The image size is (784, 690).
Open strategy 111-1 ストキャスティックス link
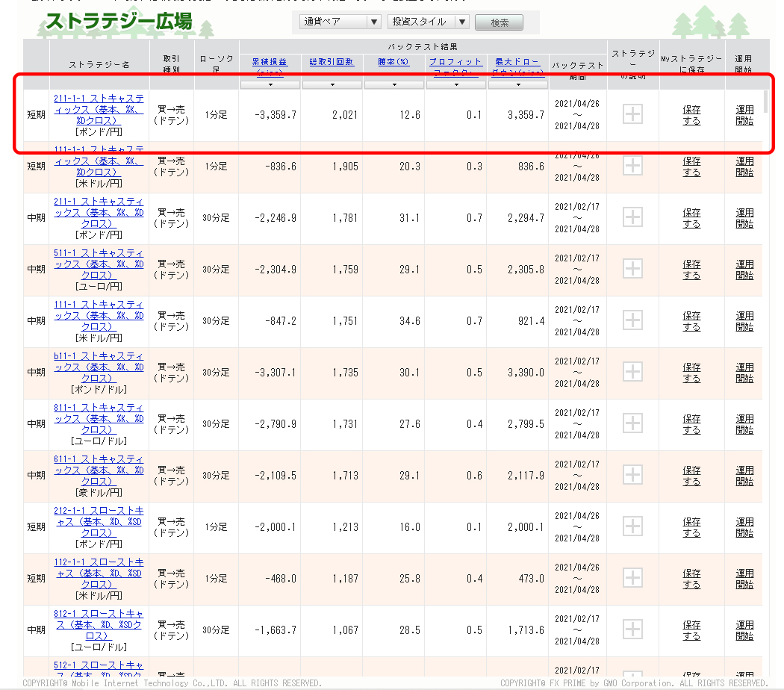coord(99,315)
